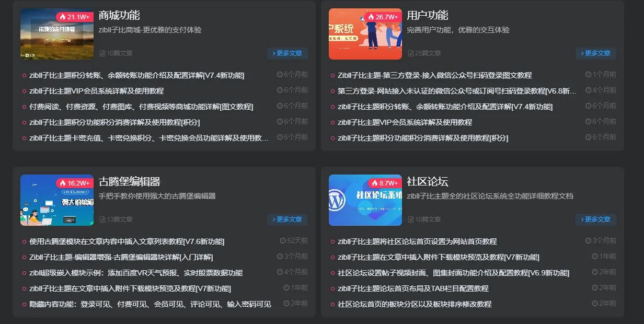
Task: Click the 16.2W+ flame badge
Action: point(75,183)
